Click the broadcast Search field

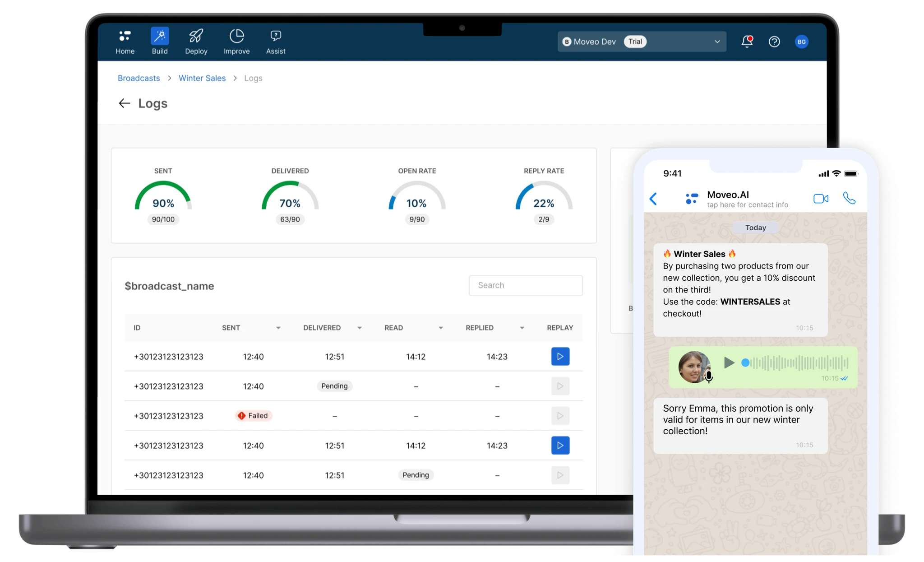point(526,285)
